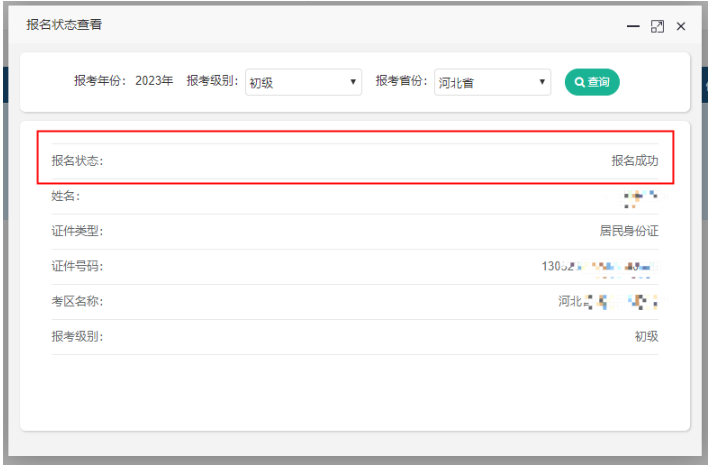The height and width of the screenshot is (466, 708).
Task: Click the 考区名称: label
Action: (x=77, y=301)
